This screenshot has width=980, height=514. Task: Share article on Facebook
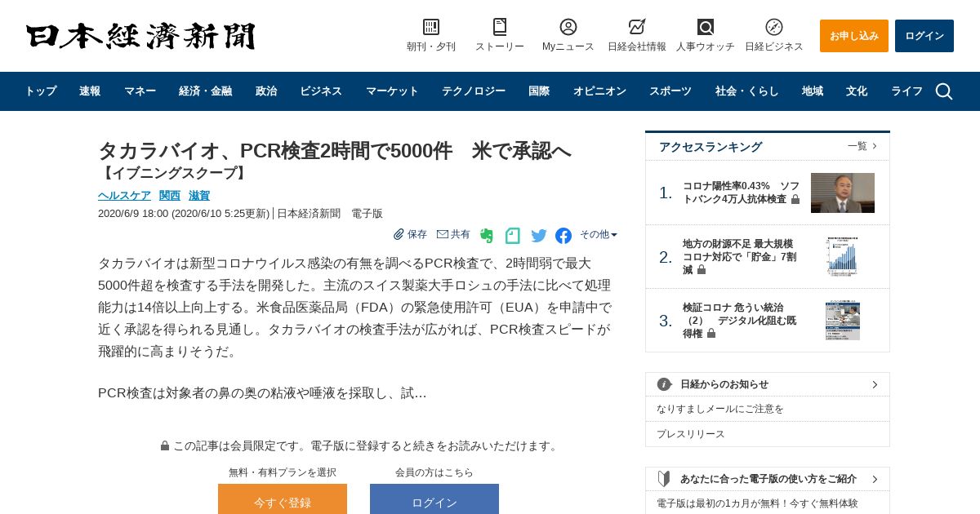tap(563, 236)
